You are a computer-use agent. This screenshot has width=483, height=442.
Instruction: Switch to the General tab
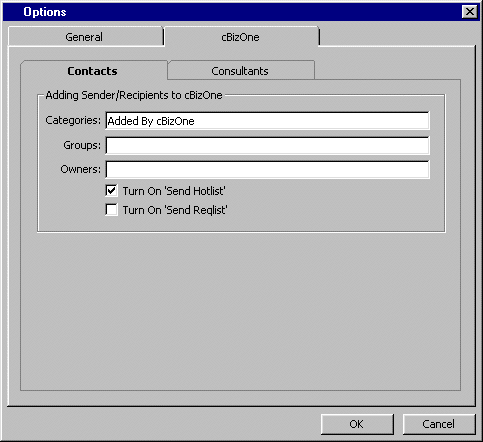pyautogui.click(x=85, y=37)
